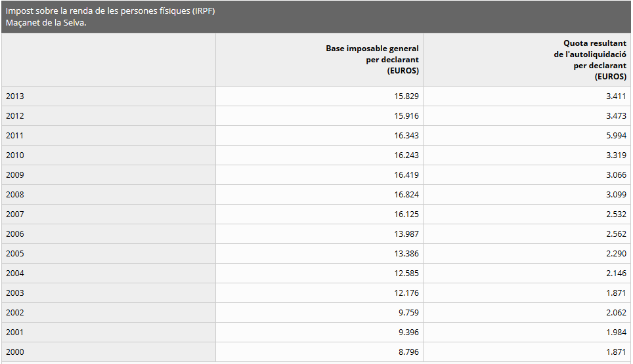Select the 2010 base value 16.243
The height and width of the screenshot is (364, 633).
[x=406, y=155]
